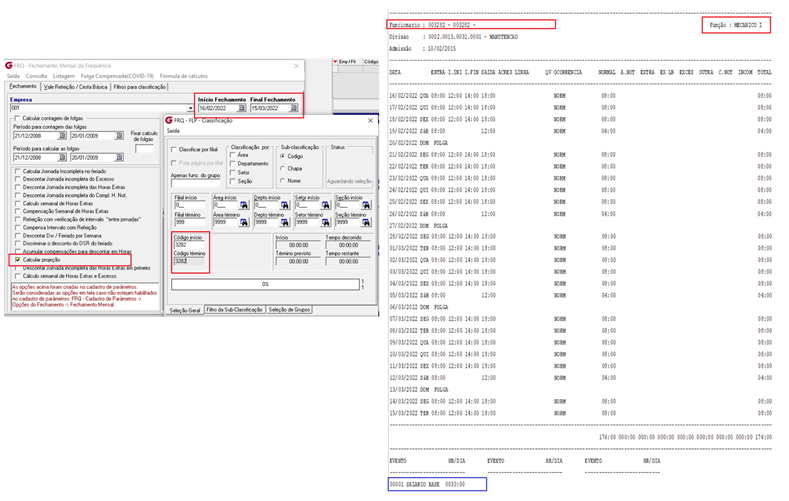Open Folga Compensada(COVID-19) menu
This screenshot has height=501, width=789.
point(117,76)
